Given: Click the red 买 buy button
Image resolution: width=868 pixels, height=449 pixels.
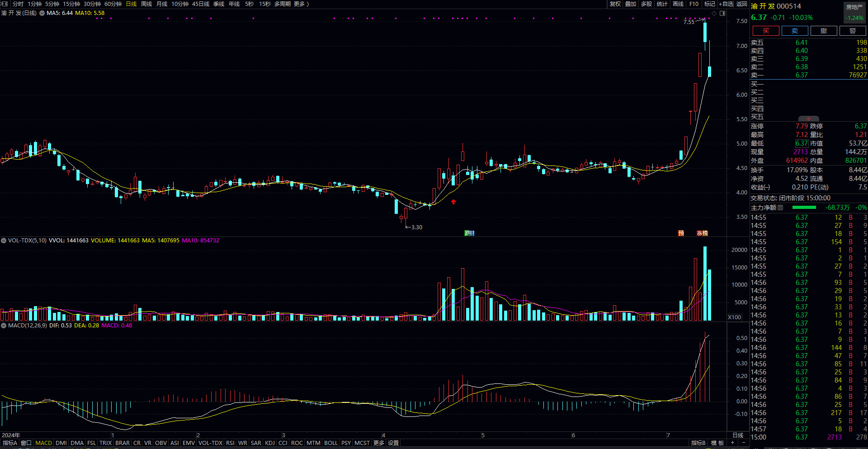Looking at the screenshot, I should (x=766, y=31).
